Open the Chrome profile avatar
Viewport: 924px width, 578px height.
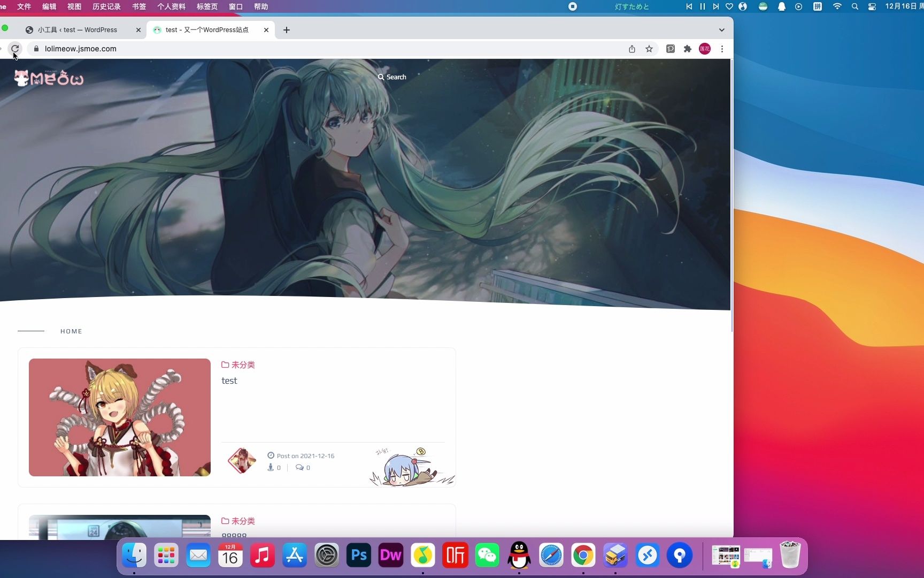pos(705,49)
